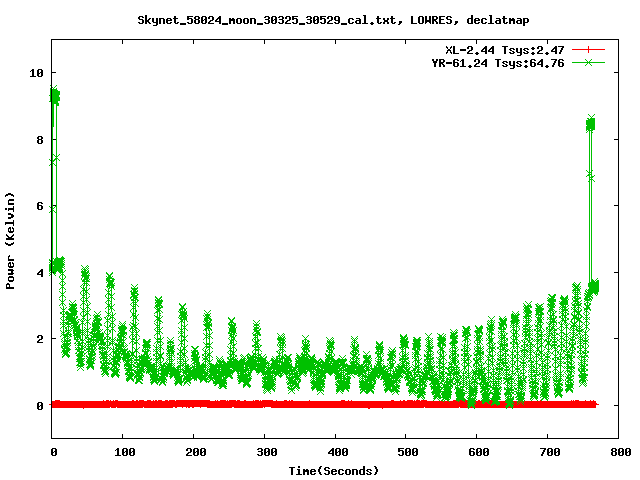Click the y-axis tick label 4
Viewport: 640px width, 480px height.
point(40,273)
